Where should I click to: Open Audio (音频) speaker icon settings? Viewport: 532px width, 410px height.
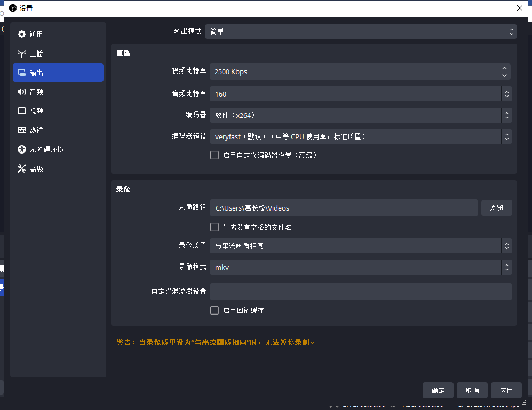pos(22,92)
